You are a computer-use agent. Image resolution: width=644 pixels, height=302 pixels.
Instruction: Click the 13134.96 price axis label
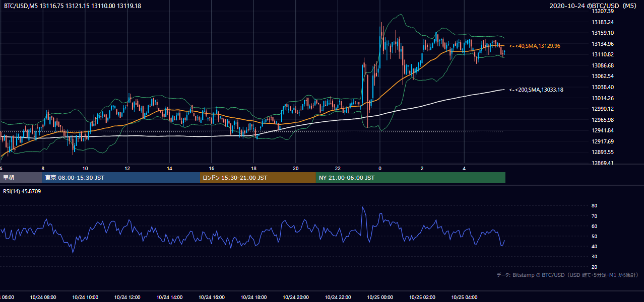point(603,44)
